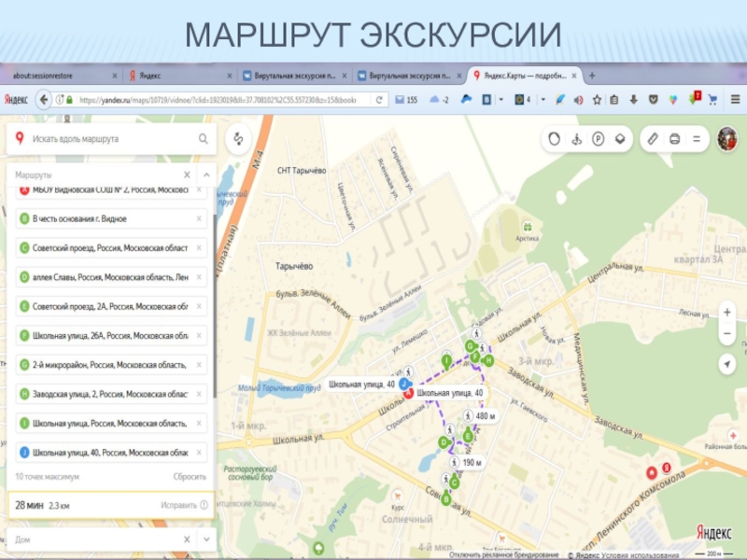Toggle the public transport layer icon
747x560 pixels.
[576, 138]
